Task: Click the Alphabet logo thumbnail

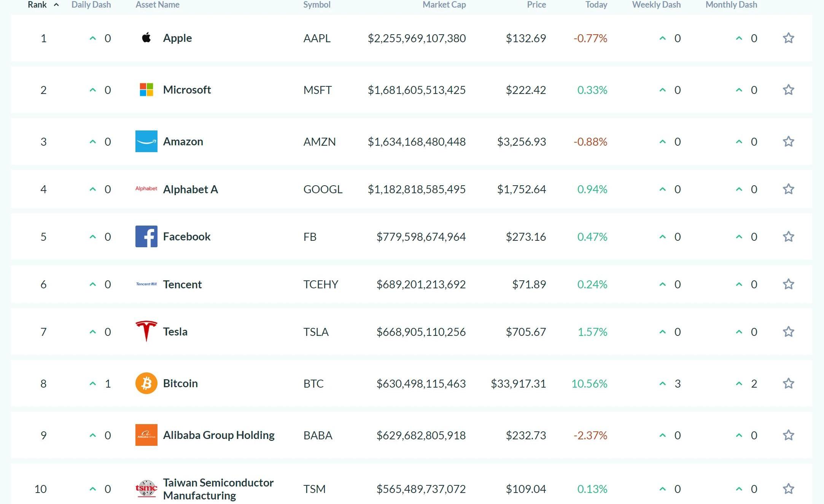Action: 146,189
